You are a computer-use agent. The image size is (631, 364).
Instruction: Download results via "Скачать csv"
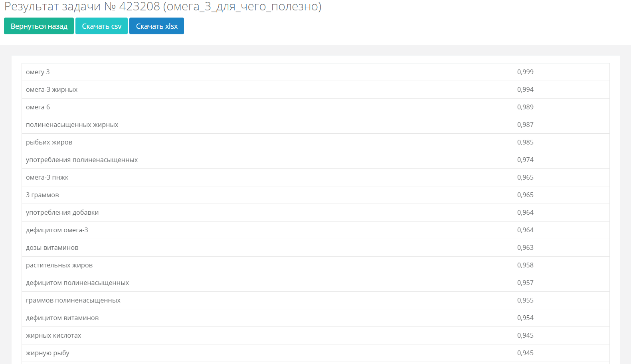pyautogui.click(x=101, y=26)
